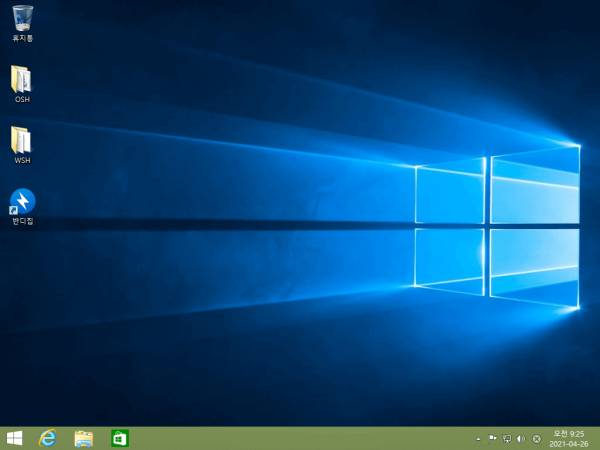The image size is (600, 450).
Task: Click the 휴지통 label text
Action: click(x=23, y=38)
